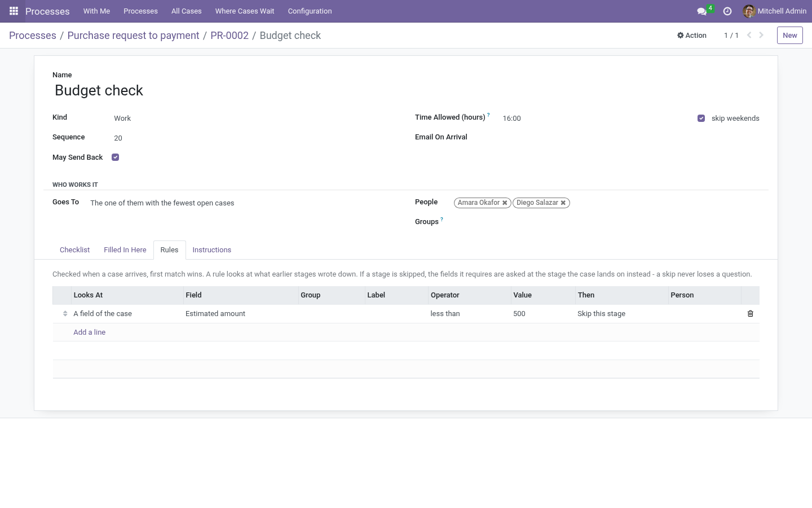This screenshot has width=812, height=508.
Task: Select the Rules tab
Action: pos(169,250)
